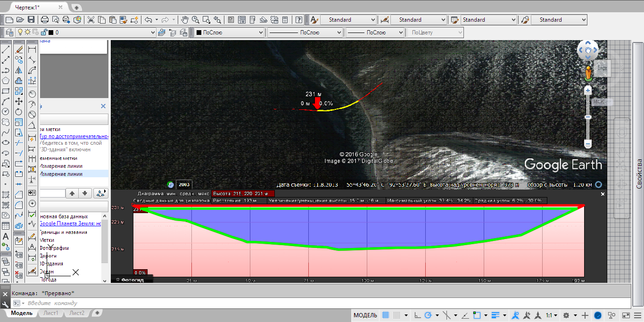Open the ПоСлою color dropdown
The height and width of the screenshot is (322, 644).
click(x=229, y=33)
